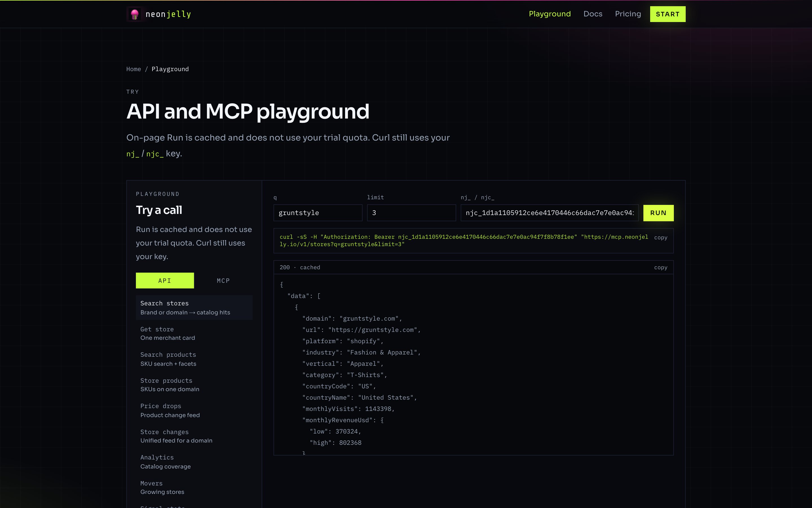Copy the 200 cached response
This screenshot has height=508, width=812.
tap(661, 268)
